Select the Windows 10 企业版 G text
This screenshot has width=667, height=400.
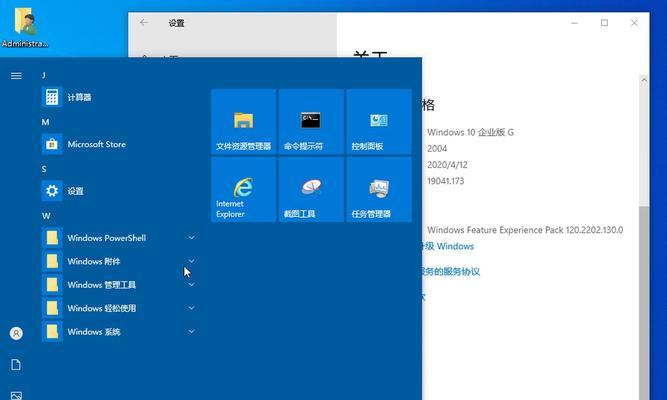coord(470,132)
